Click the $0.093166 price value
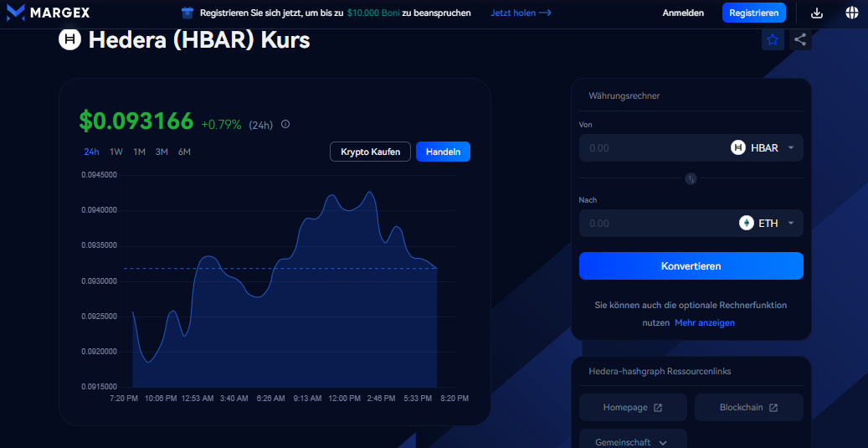This screenshot has width=868, height=448. [136, 121]
